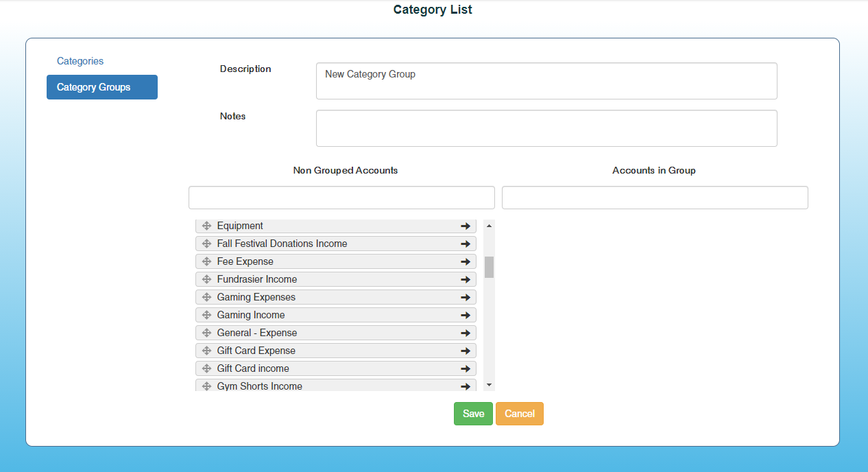
Task: Move Gift Card income with arrow icon
Action: [x=465, y=368]
